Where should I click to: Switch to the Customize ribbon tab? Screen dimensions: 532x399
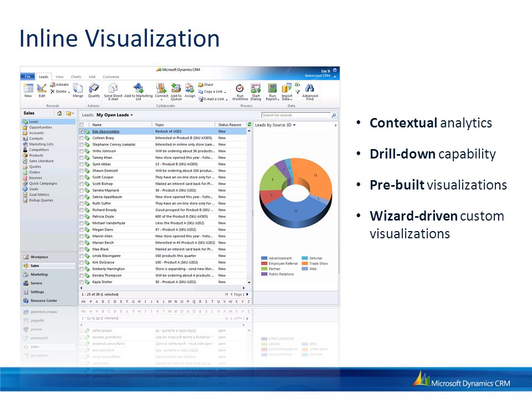coord(111,76)
